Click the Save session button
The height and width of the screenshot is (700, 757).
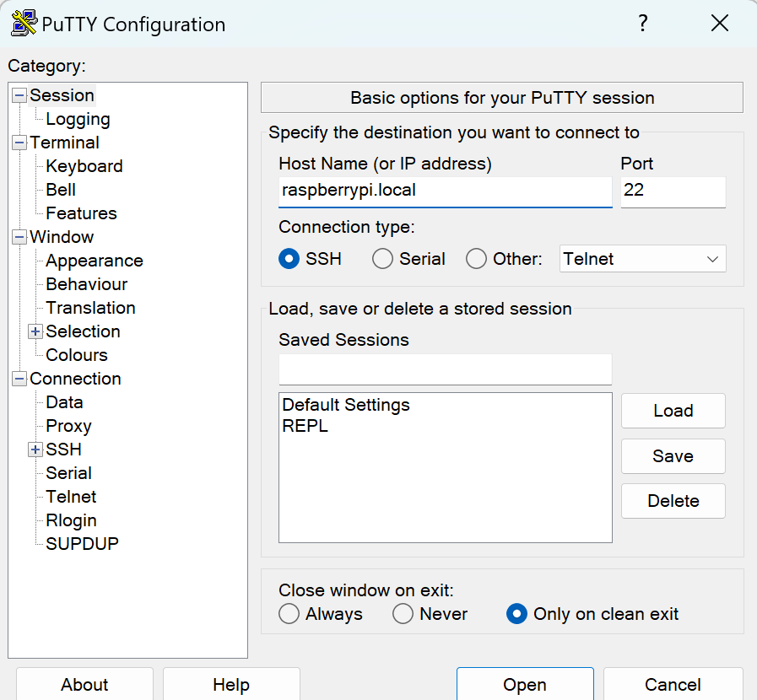(673, 456)
